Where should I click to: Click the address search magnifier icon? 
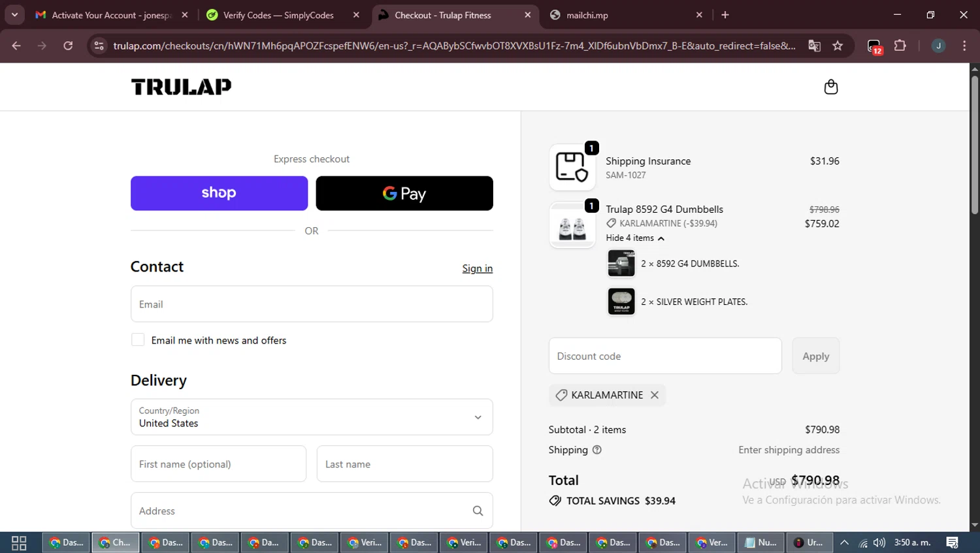(478, 511)
